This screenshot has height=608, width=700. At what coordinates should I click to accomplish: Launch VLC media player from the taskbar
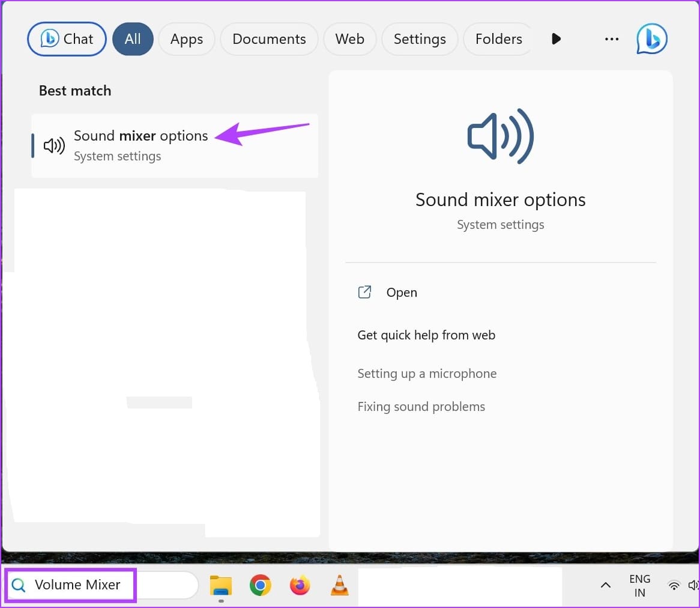(x=339, y=585)
